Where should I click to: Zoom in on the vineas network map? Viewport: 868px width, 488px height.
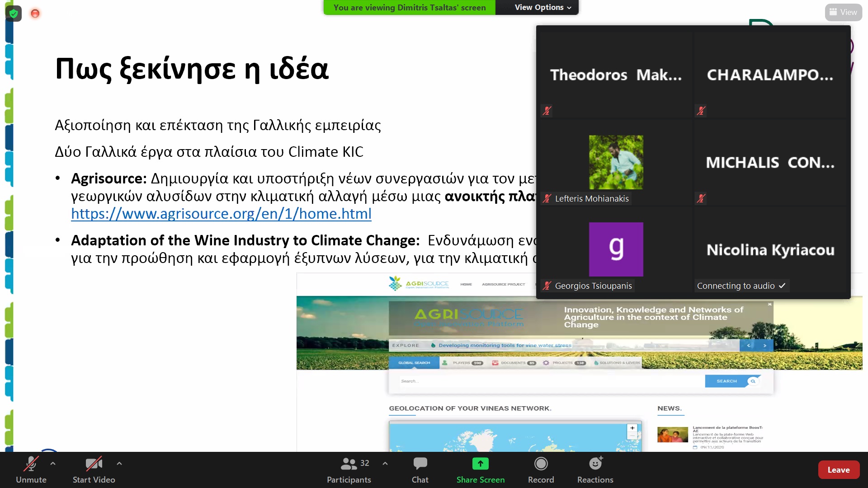(632, 428)
